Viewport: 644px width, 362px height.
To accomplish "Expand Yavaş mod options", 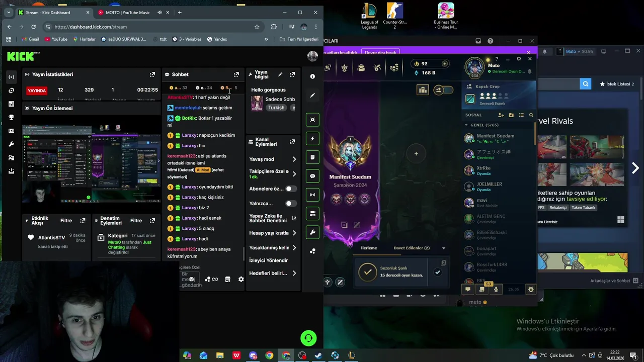I will 294,159.
